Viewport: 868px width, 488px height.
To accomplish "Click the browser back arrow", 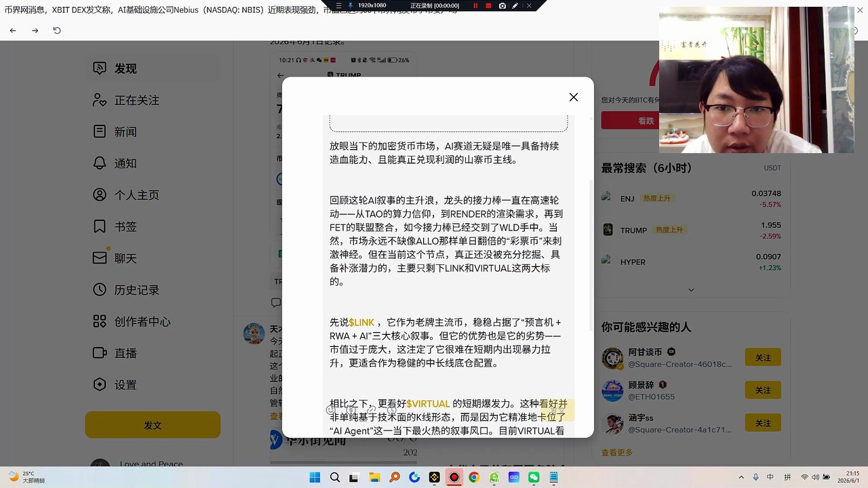I will point(13,30).
